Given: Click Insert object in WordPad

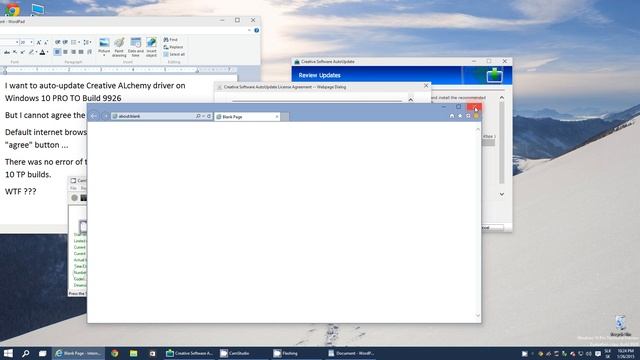Looking at the screenshot, I should (151, 47).
